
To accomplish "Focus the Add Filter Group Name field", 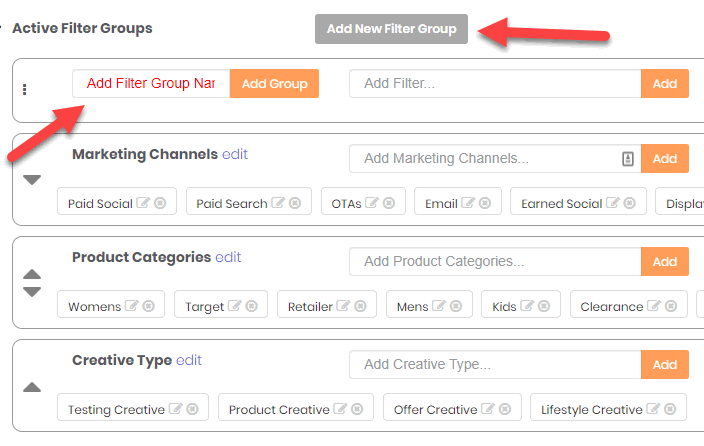I will pos(151,84).
